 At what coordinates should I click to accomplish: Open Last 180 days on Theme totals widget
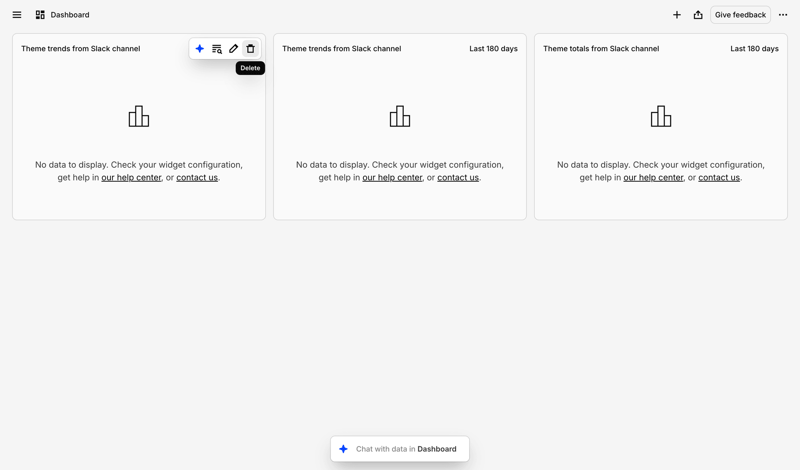(754, 49)
